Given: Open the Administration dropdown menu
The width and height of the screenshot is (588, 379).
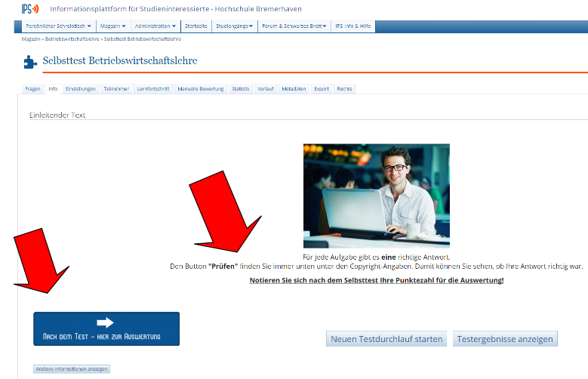Looking at the screenshot, I should click(x=154, y=26).
